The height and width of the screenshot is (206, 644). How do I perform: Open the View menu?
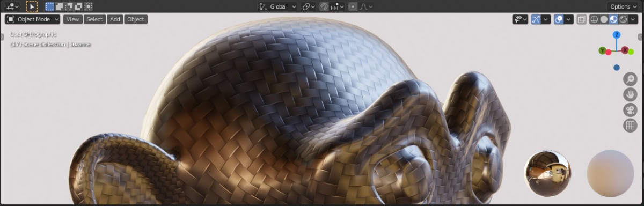pos(72,19)
